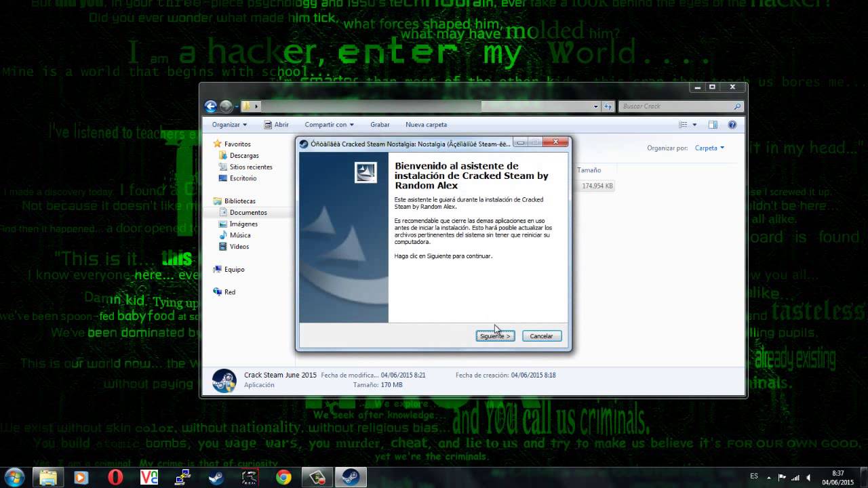
Task: Open the screen recorder taskbar icon
Action: pos(317,477)
